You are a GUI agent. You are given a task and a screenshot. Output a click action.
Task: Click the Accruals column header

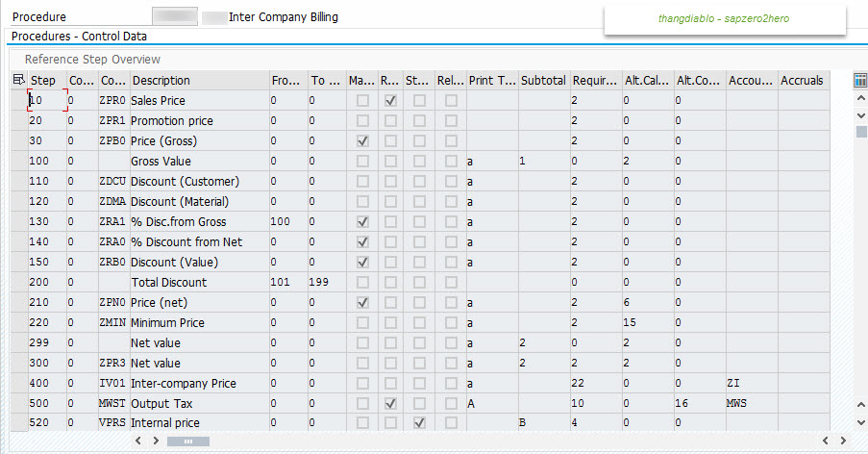[x=802, y=81]
